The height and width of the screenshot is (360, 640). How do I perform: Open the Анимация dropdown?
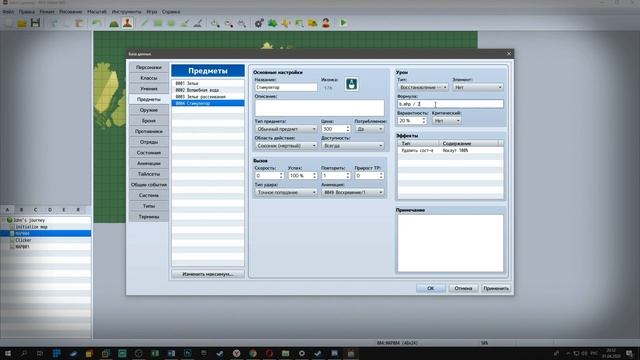[x=353, y=192]
